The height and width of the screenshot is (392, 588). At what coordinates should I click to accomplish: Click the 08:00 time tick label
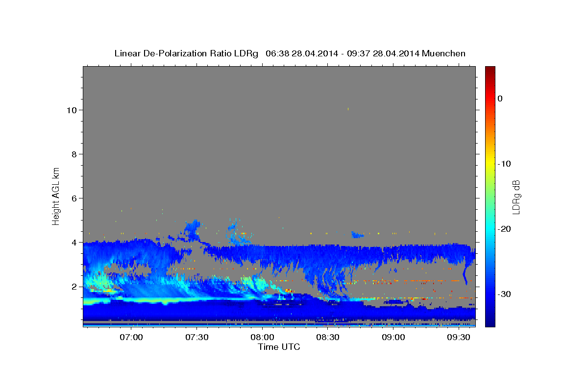pyautogui.click(x=262, y=338)
